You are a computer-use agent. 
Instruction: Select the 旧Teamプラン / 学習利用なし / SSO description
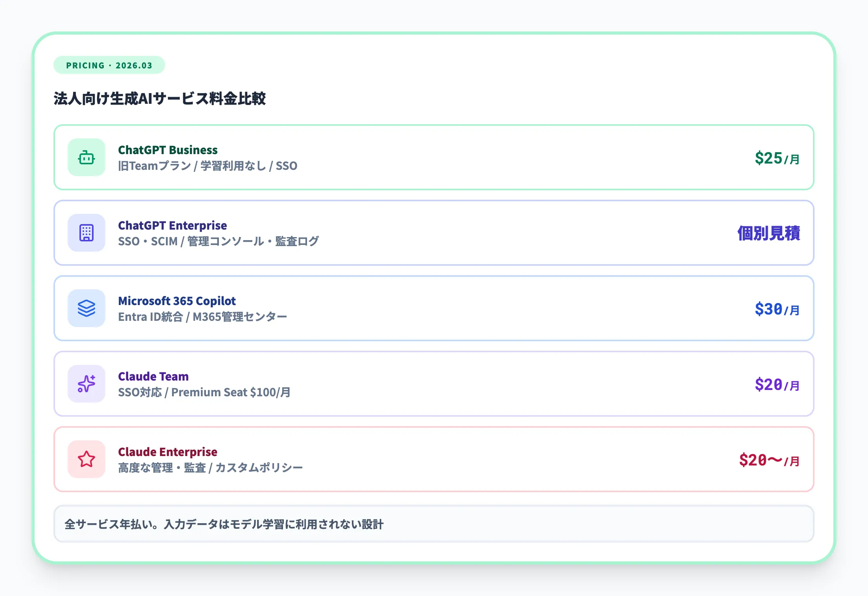tap(208, 166)
